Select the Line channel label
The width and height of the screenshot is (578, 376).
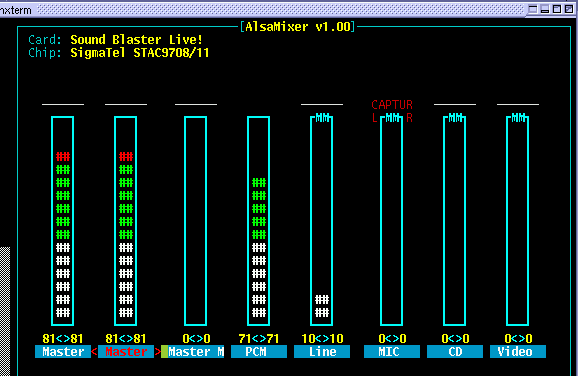(x=322, y=352)
